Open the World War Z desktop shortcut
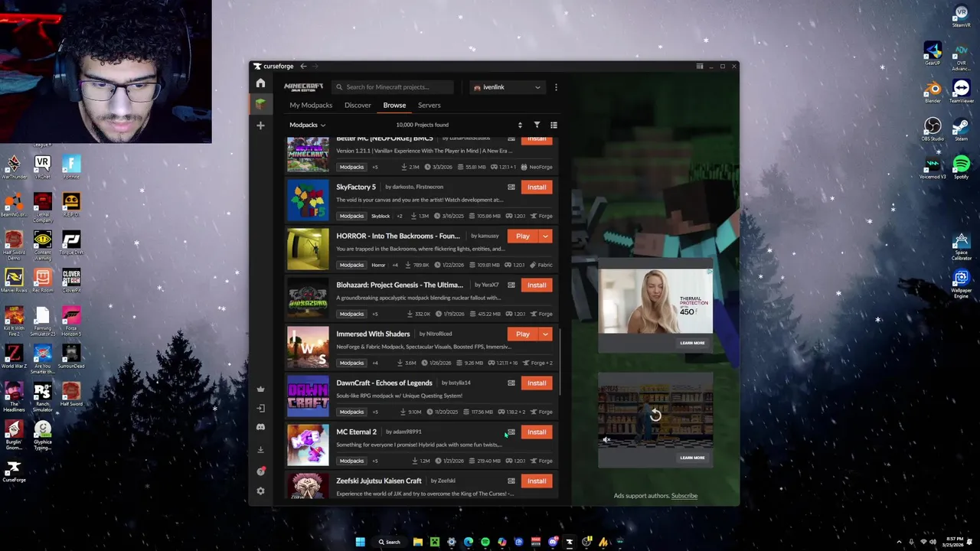The height and width of the screenshot is (551, 980). click(x=14, y=357)
